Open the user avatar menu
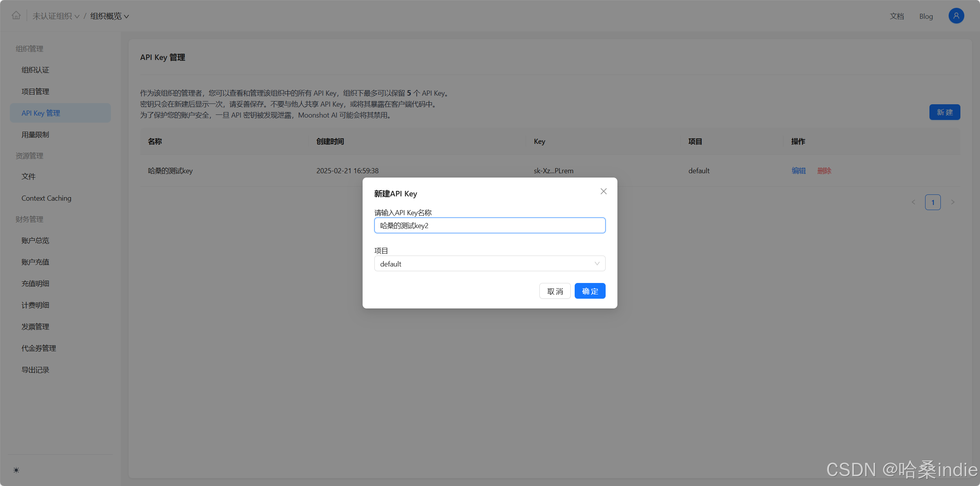Image resolution: width=980 pixels, height=486 pixels. coord(956,16)
